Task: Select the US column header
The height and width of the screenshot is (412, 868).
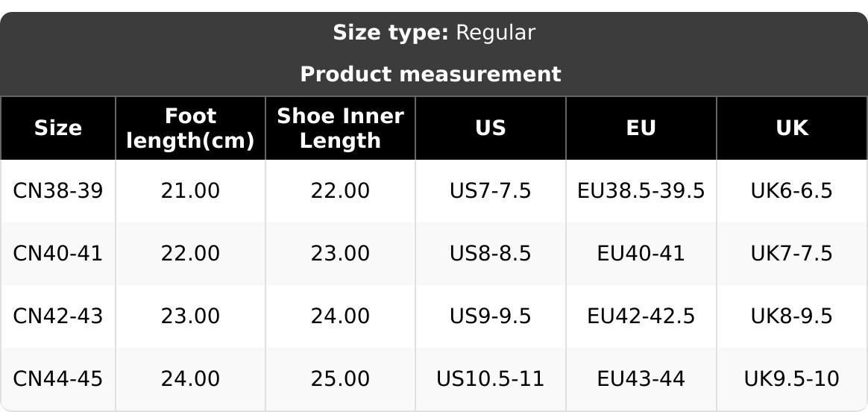Action: tap(490, 128)
